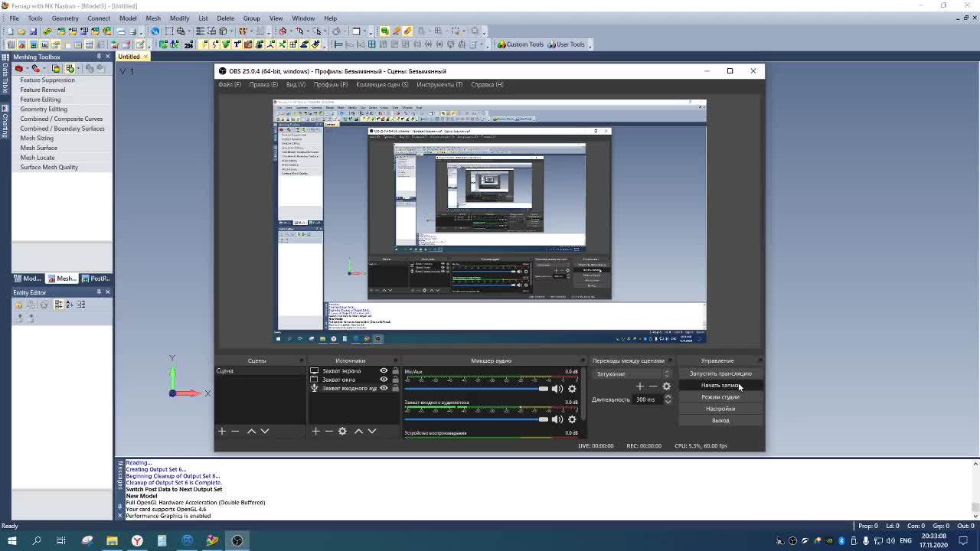This screenshot has width=980, height=551.
Task: Pin the Entity Editor panel
Action: pyautogui.click(x=99, y=292)
